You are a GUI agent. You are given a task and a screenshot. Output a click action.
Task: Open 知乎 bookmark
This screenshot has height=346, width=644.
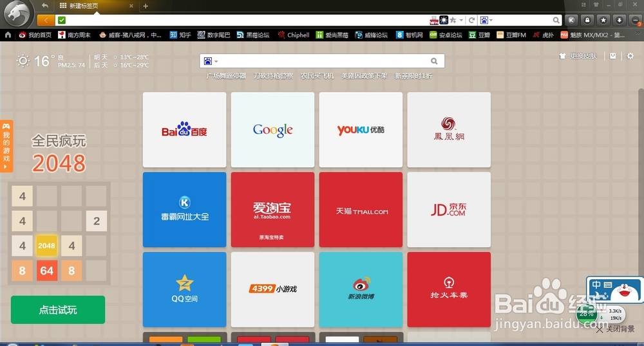pos(180,35)
